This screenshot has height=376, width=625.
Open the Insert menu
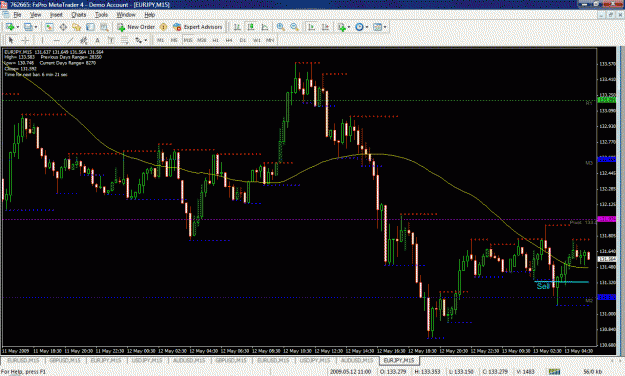click(56, 15)
